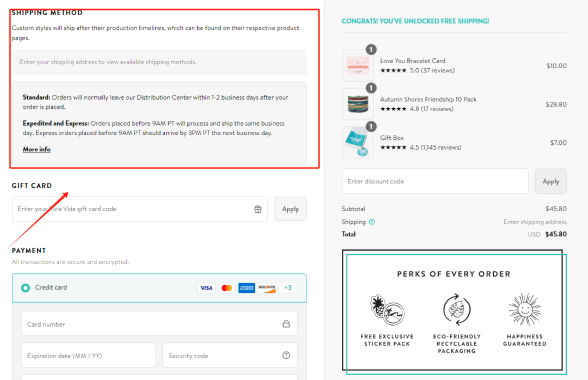
Task: Click the Enter discount code field
Action: [x=434, y=181]
